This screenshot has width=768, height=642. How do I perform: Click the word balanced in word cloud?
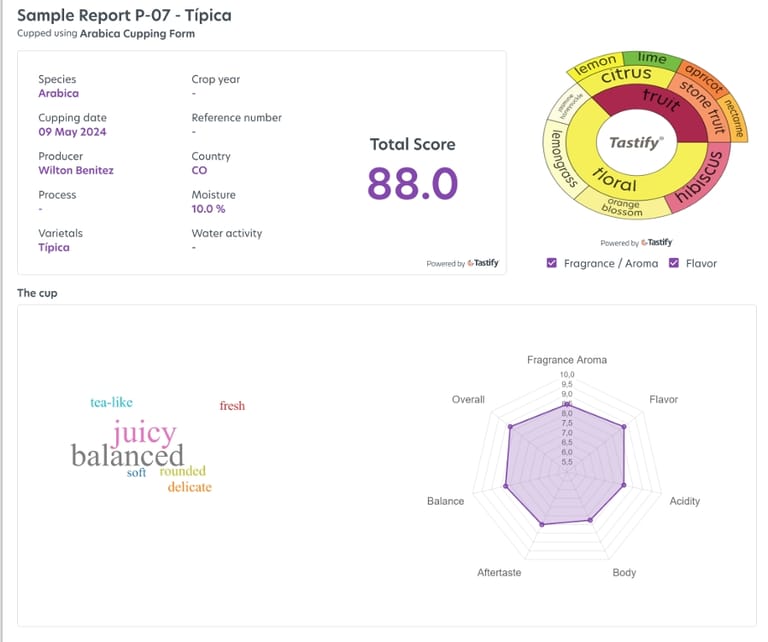[127, 457]
